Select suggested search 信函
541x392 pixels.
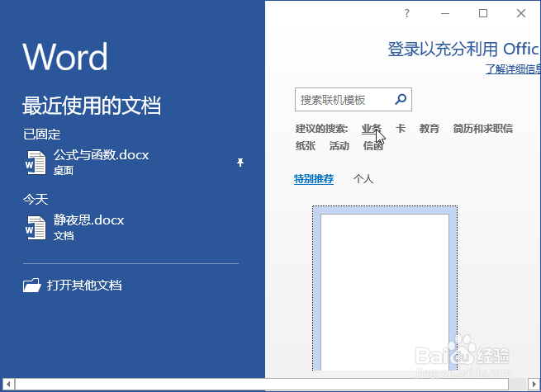tap(373, 146)
